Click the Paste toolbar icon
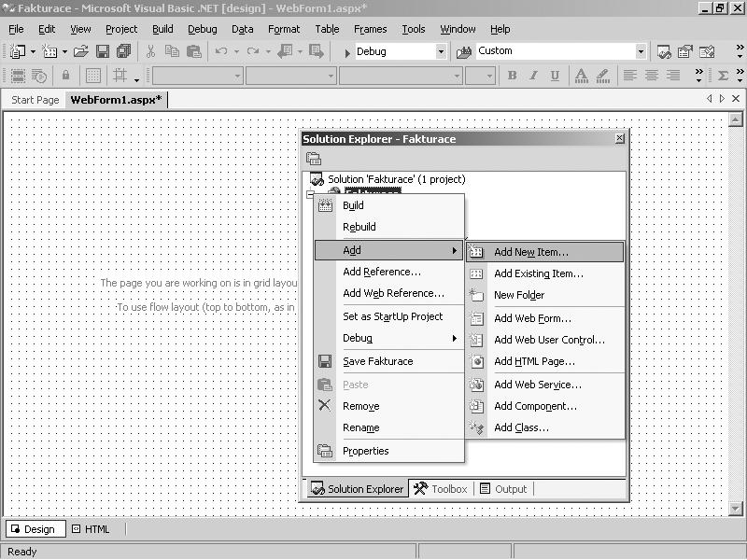The width and height of the screenshot is (747, 560). pos(194,51)
